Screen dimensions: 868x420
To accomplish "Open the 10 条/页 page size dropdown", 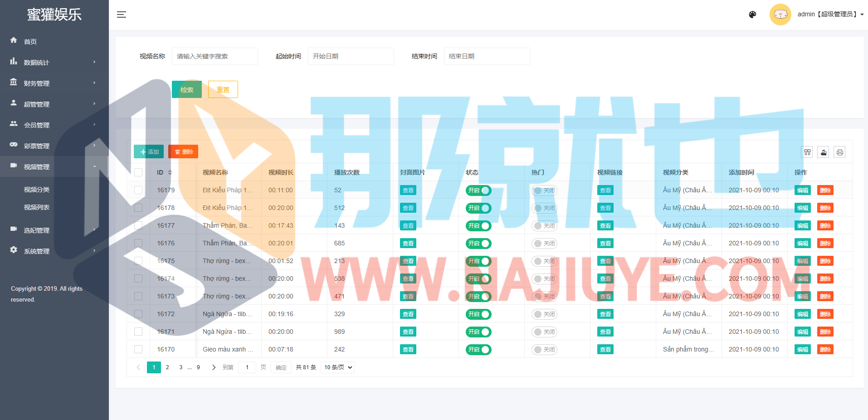I will 337,367.
